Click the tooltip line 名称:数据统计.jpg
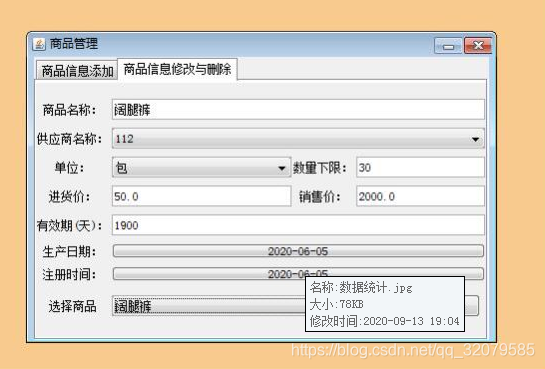545x369 pixels. pos(361,288)
